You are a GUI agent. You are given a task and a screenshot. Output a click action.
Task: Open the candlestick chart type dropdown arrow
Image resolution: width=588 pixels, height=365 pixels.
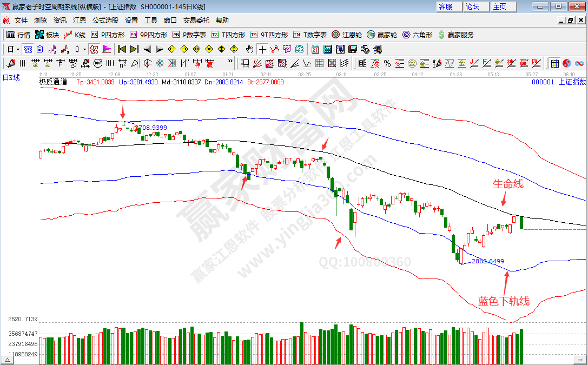[84, 49]
